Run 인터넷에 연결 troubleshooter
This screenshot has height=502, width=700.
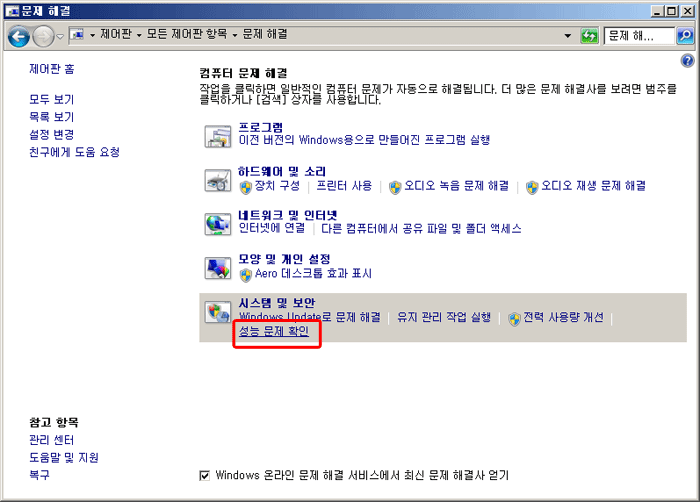tap(272, 228)
